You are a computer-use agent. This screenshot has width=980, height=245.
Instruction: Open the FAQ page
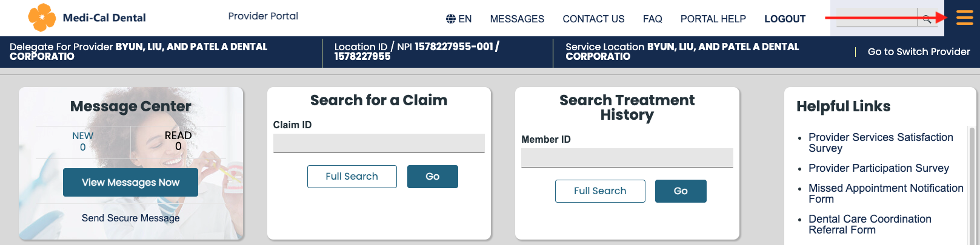(x=652, y=19)
